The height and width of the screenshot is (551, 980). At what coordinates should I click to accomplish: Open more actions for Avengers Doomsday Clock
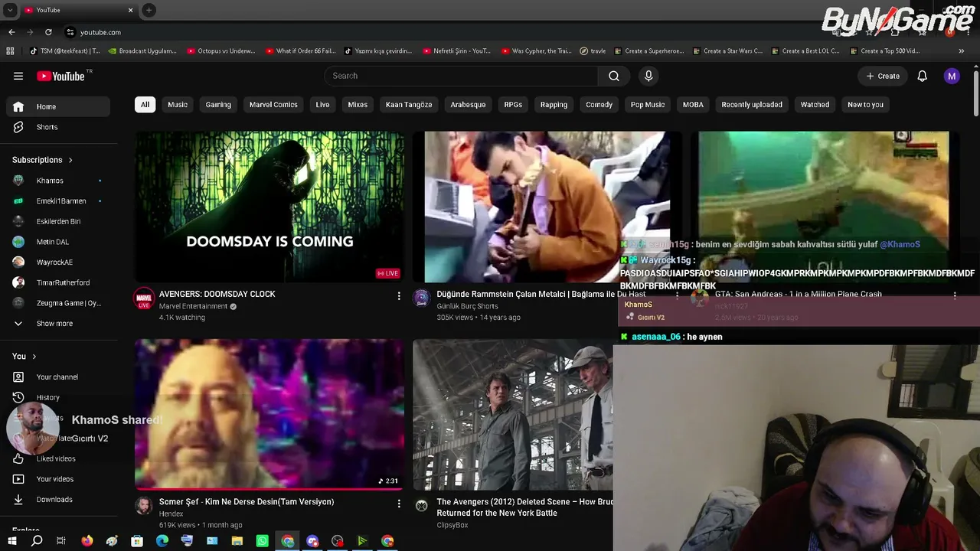click(x=399, y=295)
